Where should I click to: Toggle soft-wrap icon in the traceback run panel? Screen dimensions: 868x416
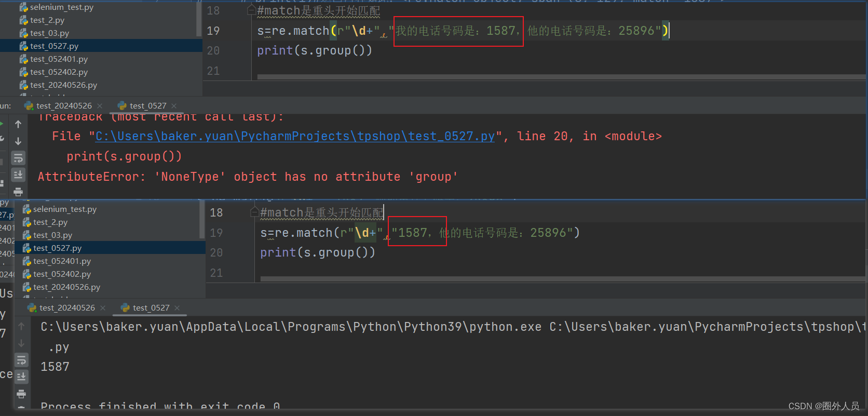tap(18, 158)
